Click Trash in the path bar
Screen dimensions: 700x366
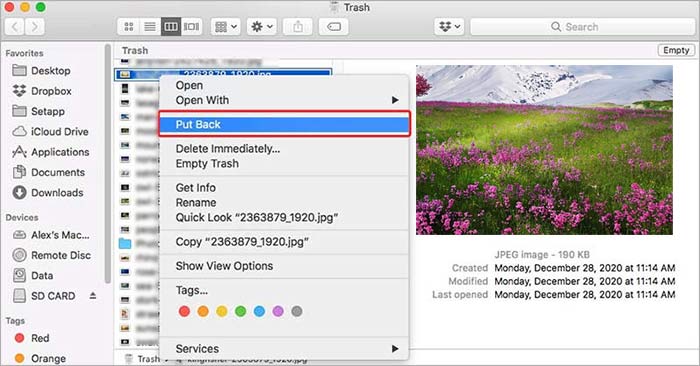(x=142, y=359)
